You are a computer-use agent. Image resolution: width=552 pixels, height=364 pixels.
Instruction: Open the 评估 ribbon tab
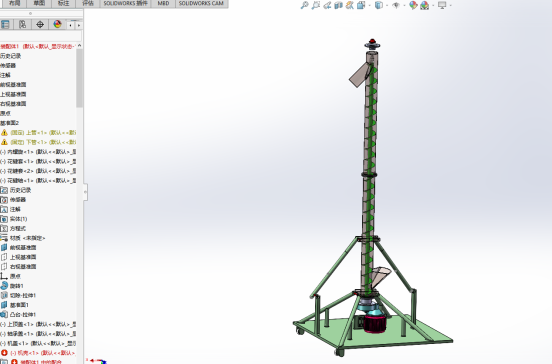[x=88, y=3]
